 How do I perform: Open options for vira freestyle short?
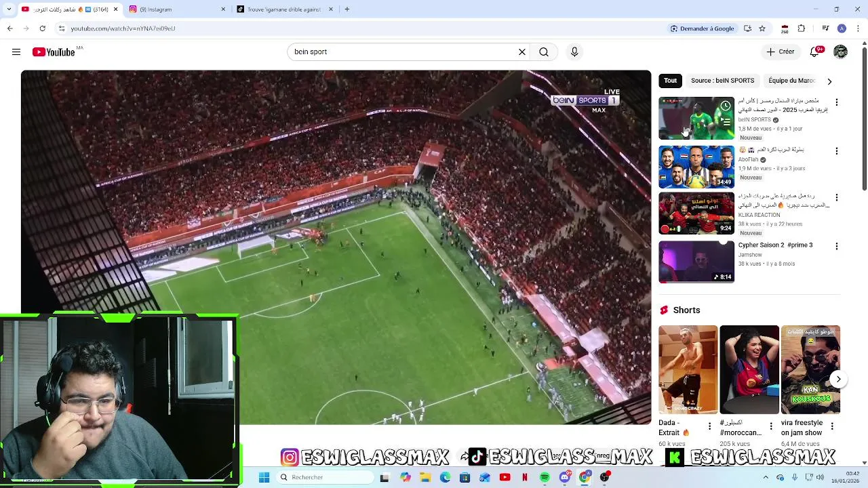(832, 426)
